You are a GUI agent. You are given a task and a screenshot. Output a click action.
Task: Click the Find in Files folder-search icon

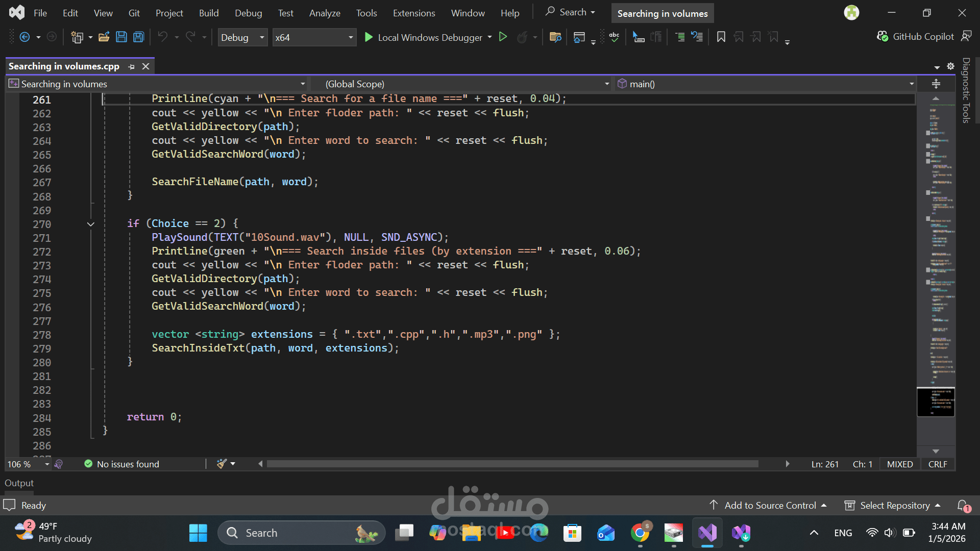pyautogui.click(x=555, y=37)
